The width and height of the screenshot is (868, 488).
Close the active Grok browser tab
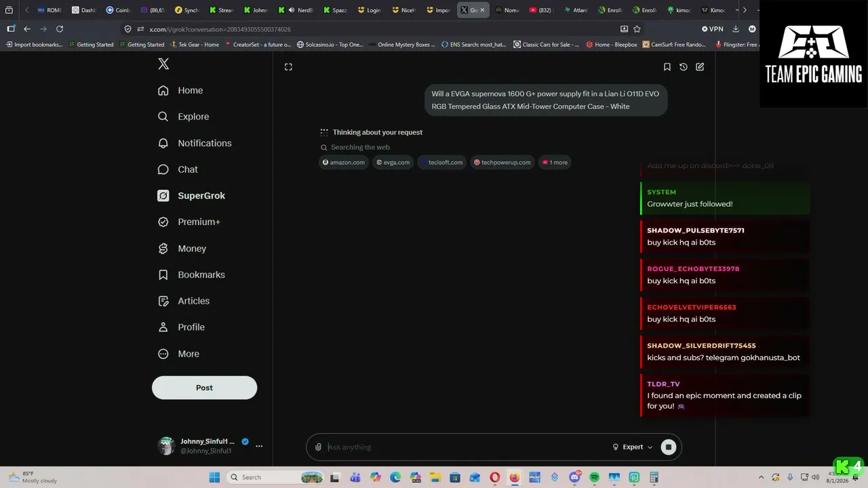tap(482, 10)
